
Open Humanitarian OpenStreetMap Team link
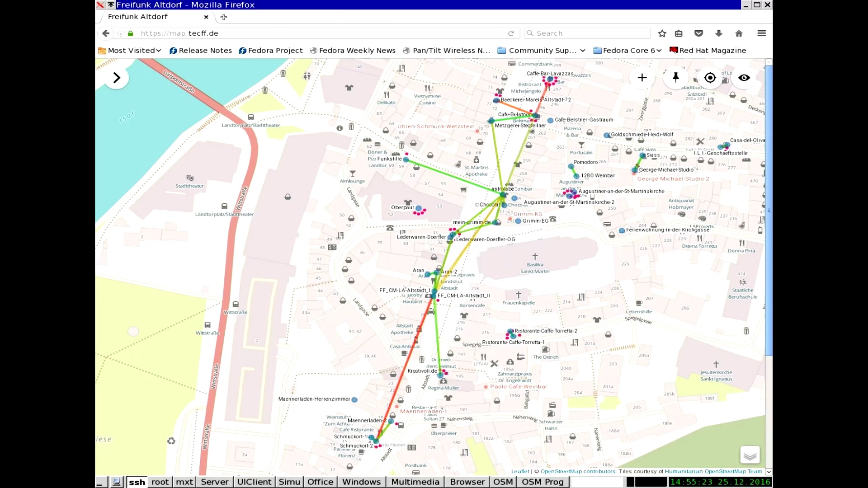coord(713,471)
